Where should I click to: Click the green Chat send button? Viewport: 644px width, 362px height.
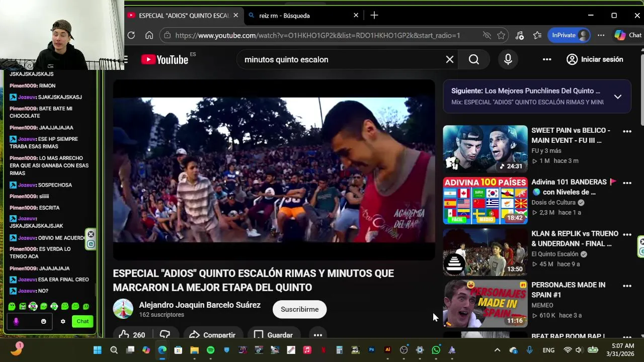click(x=83, y=321)
